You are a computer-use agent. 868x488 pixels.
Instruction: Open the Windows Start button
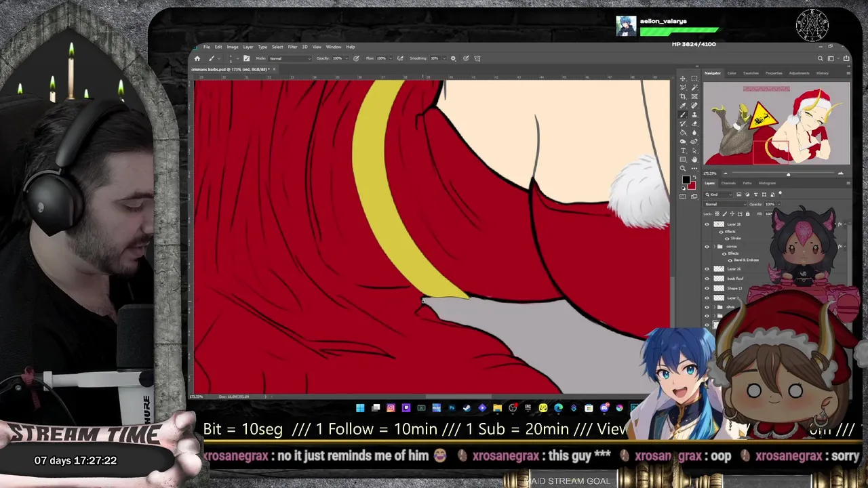360,408
